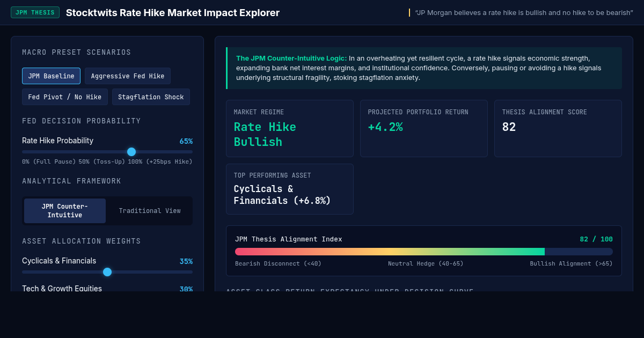
Task: Click the Asset Allocation Weights heading
Action: pos(82,241)
